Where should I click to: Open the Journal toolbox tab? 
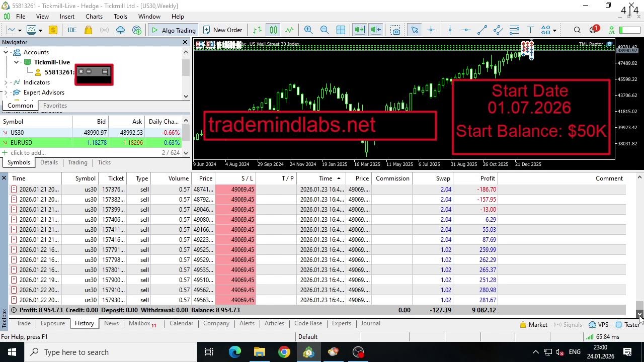370,323
